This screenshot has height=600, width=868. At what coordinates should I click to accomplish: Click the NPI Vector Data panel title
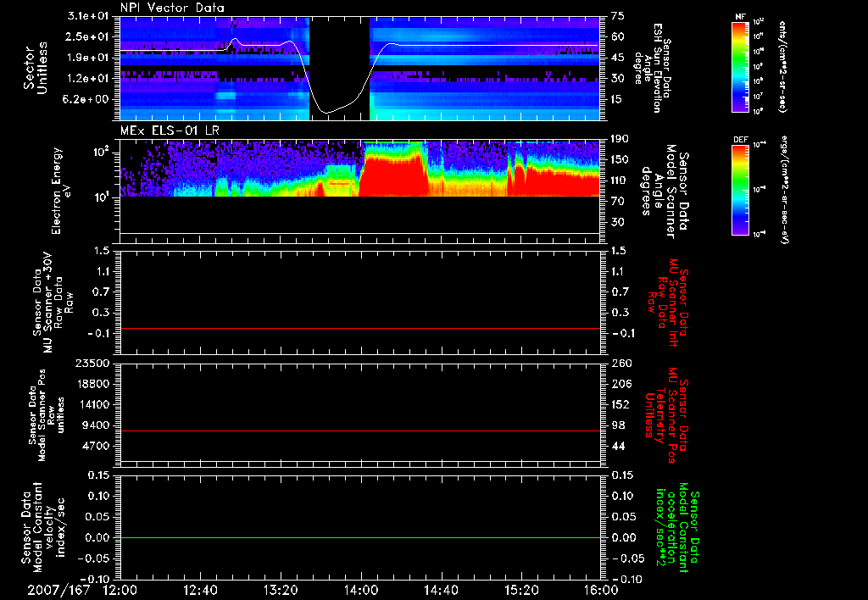click(x=172, y=8)
